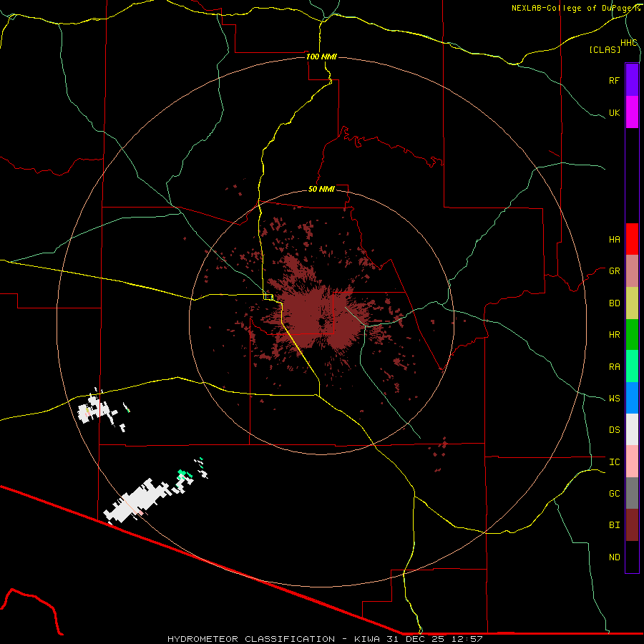The height and width of the screenshot is (644, 644).
Task: Click the IC legend text label
Action: point(614,462)
